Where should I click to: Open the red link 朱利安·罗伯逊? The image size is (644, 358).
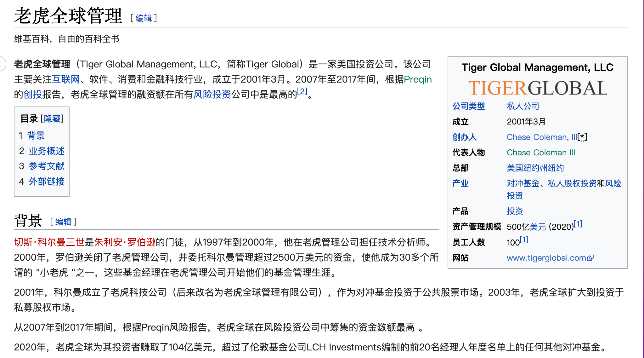(x=125, y=242)
